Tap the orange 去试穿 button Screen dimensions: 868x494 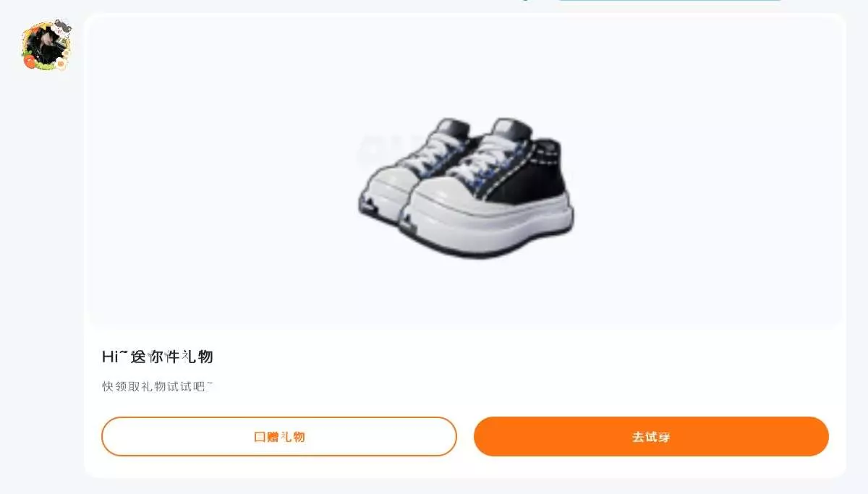[651, 436]
